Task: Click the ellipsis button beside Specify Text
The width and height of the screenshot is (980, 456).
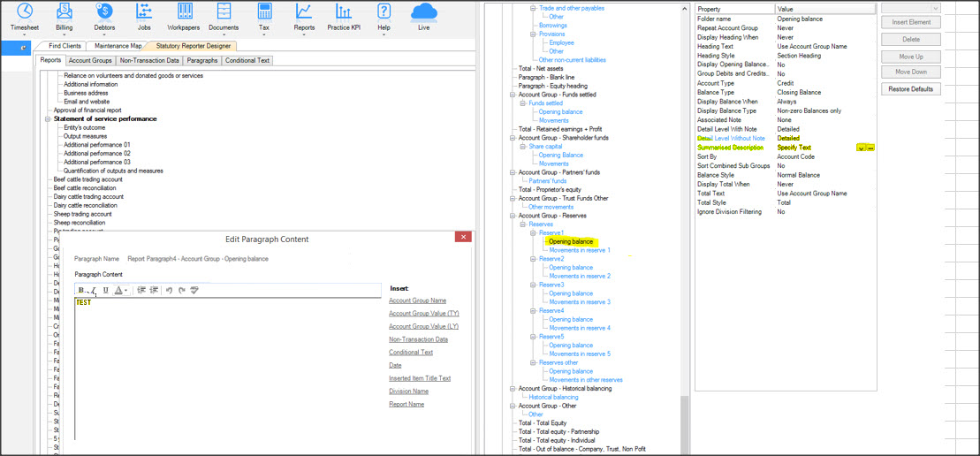Action: 870,148
